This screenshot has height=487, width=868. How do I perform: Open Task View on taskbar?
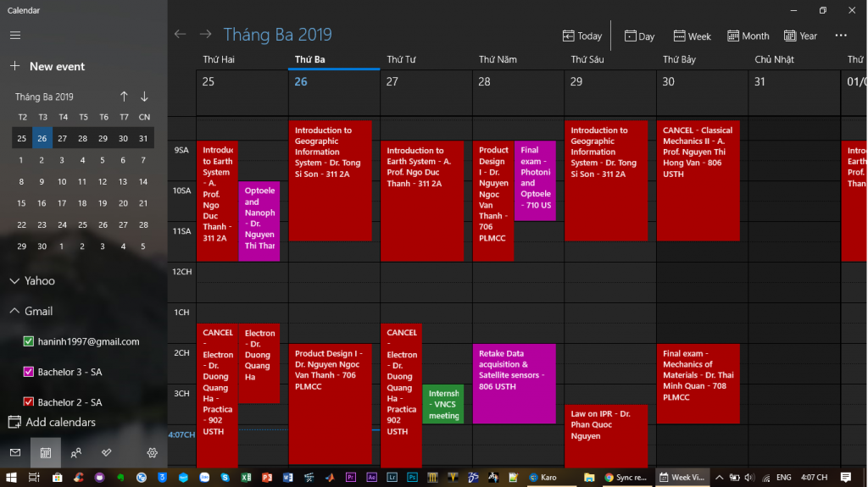click(34, 477)
